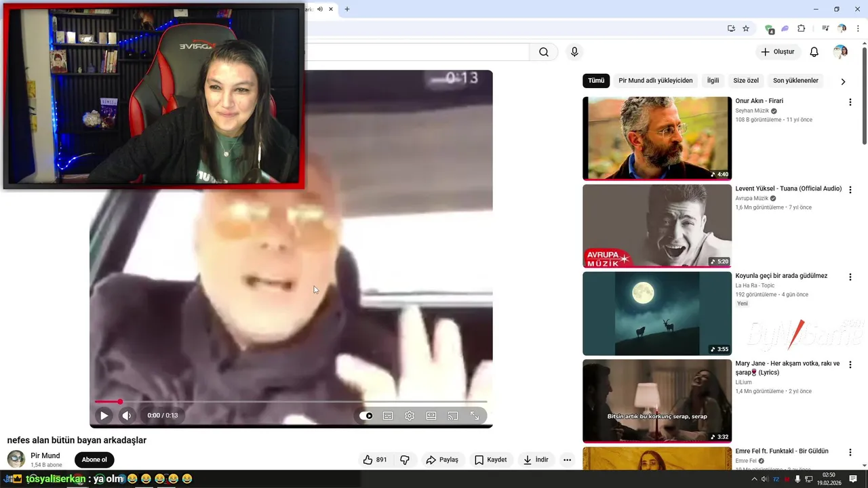Mute tab via speaker icon on tab

319,9
